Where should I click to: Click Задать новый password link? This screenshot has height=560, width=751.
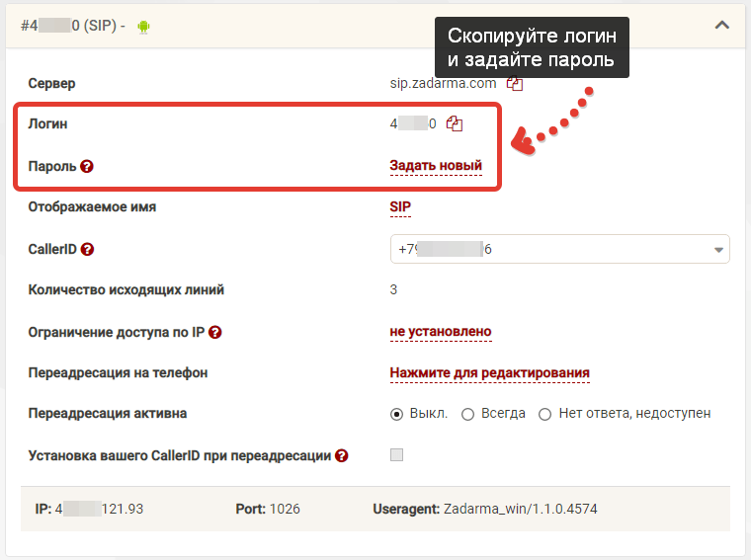[436, 166]
